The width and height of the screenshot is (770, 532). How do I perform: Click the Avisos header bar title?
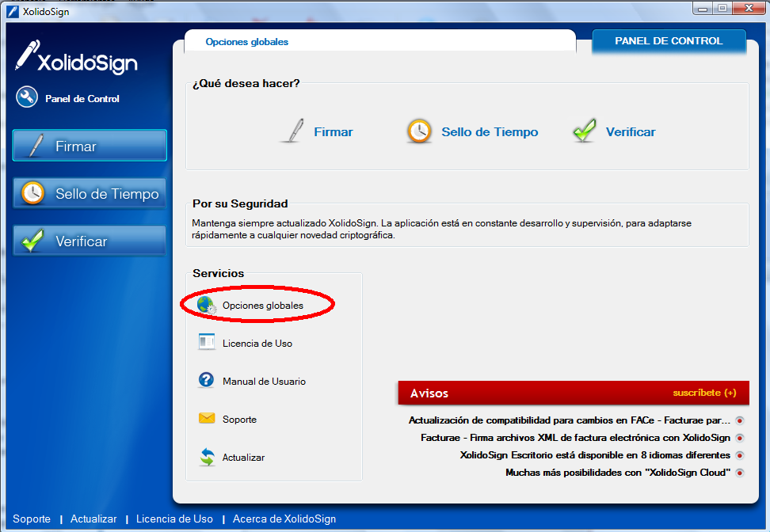coord(429,393)
